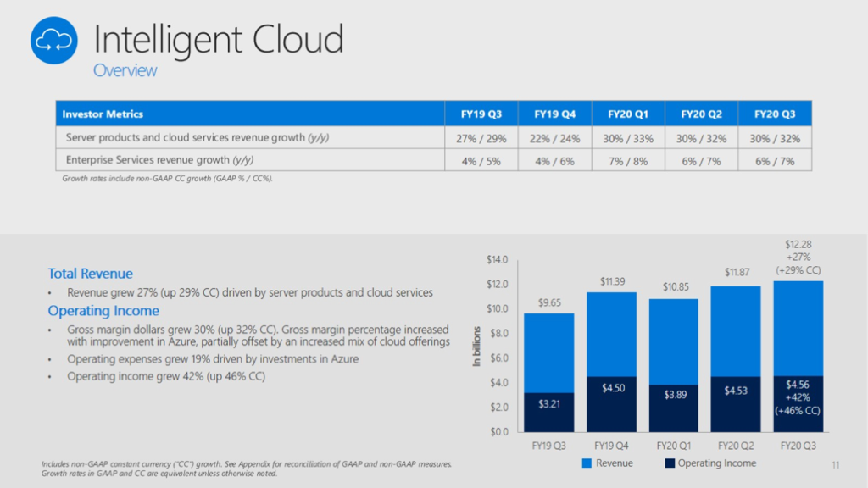The image size is (868, 488).
Task: Click the FY19 Q4 axis label on chart
Action: point(613,444)
